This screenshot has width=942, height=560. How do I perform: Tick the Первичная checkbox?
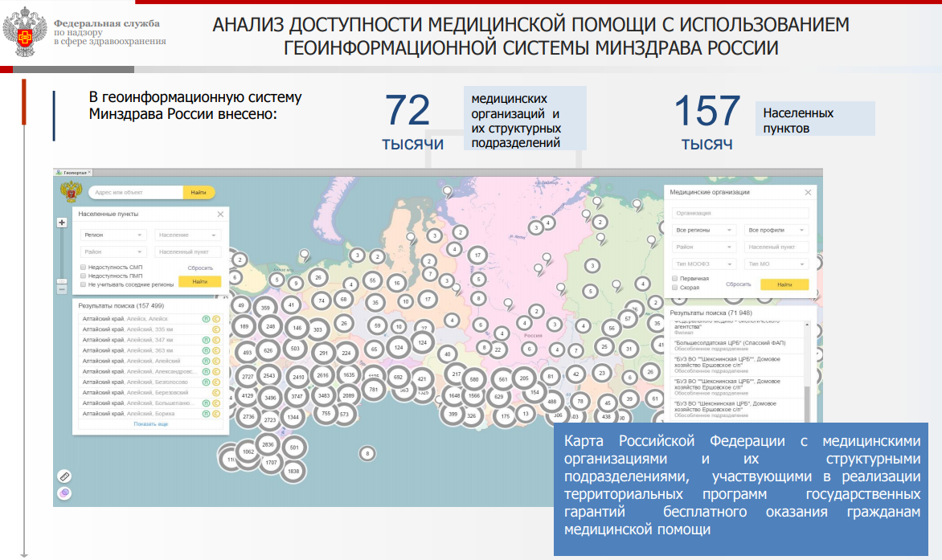[x=674, y=278]
